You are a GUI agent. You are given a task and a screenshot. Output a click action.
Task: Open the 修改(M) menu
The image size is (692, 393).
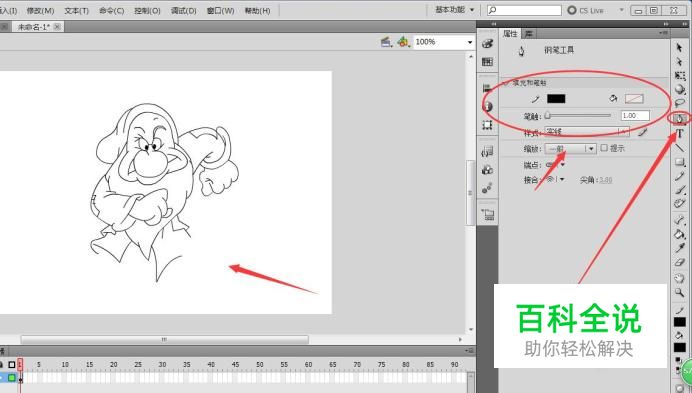[x=40, y=10]
